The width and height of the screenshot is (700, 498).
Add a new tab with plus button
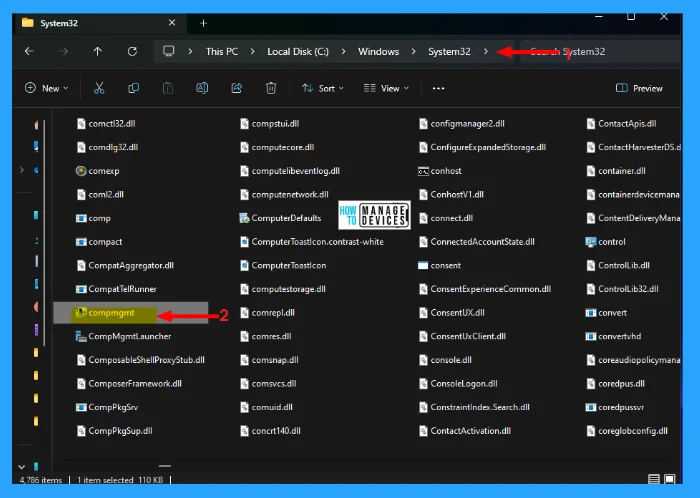[203, 23]
